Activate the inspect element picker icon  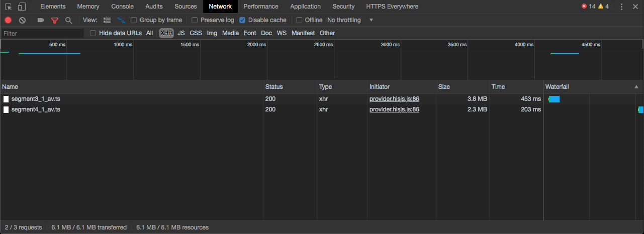pyautogui.click(x=8, y=7)
